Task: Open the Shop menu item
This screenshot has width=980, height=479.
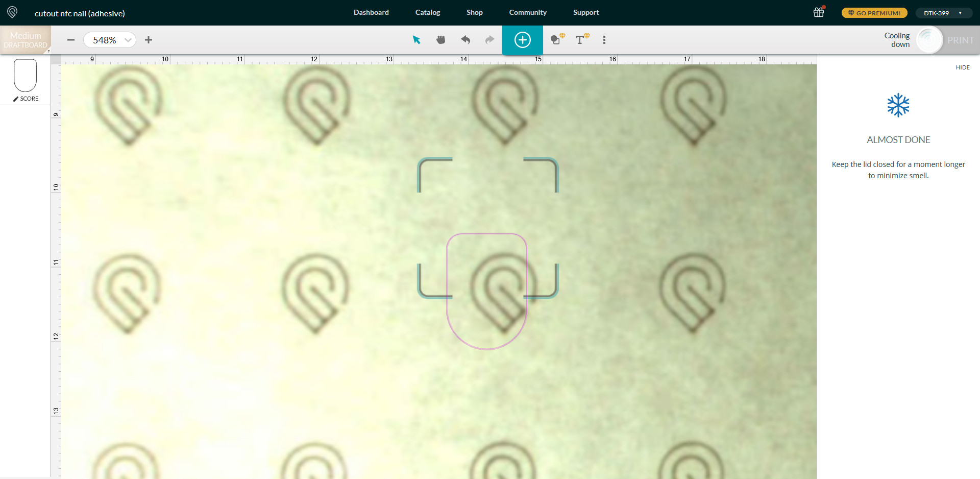Action: point(475,12)
